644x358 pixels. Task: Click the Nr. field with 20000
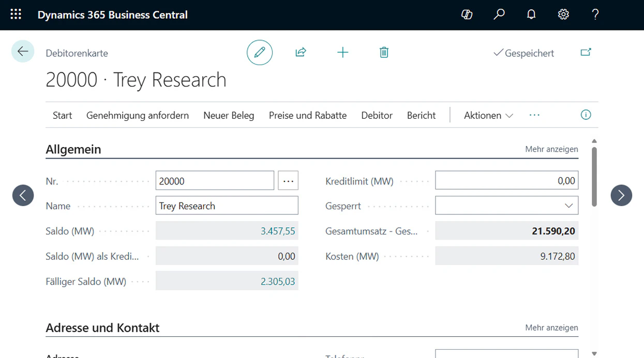pyautogui.click(x=215, y=181)
